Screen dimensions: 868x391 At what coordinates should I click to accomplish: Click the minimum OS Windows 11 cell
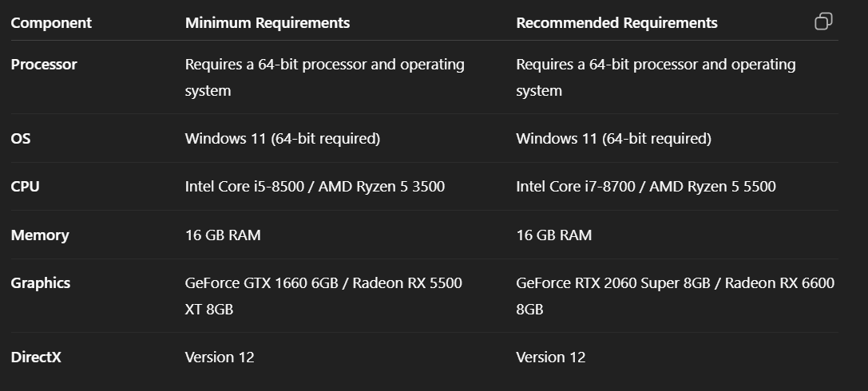282,139
